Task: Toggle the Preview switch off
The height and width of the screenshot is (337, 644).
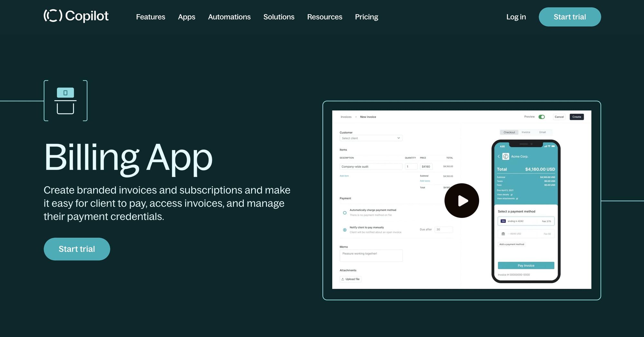Action: point(542,117)
